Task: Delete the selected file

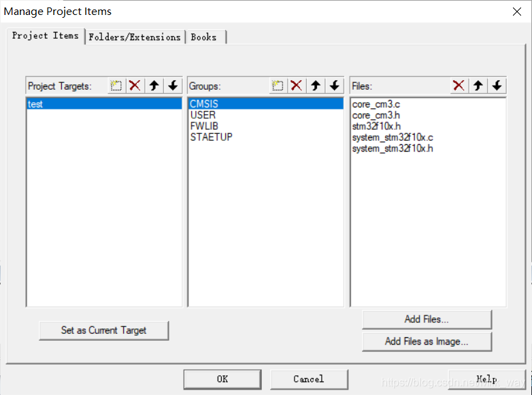Action: [459, 86]
